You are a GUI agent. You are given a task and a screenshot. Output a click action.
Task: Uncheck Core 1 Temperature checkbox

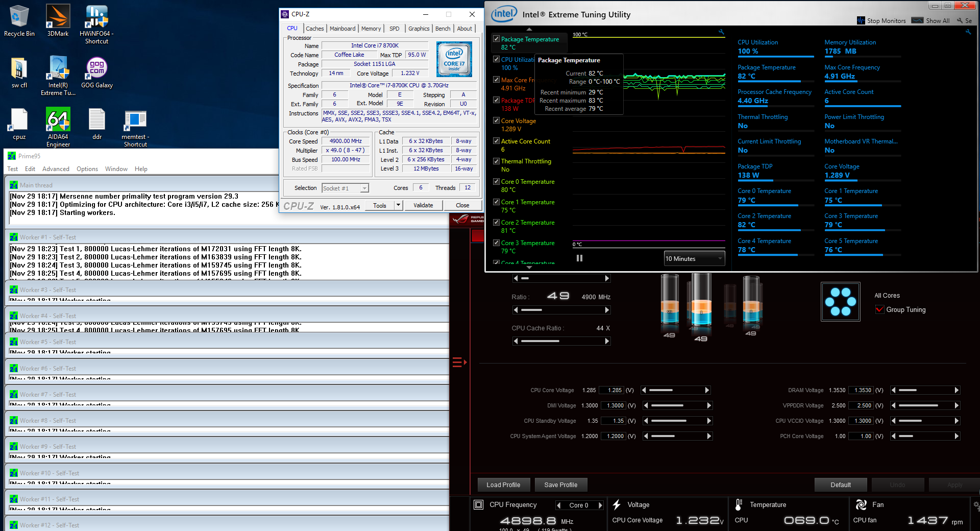pos(496,202)
